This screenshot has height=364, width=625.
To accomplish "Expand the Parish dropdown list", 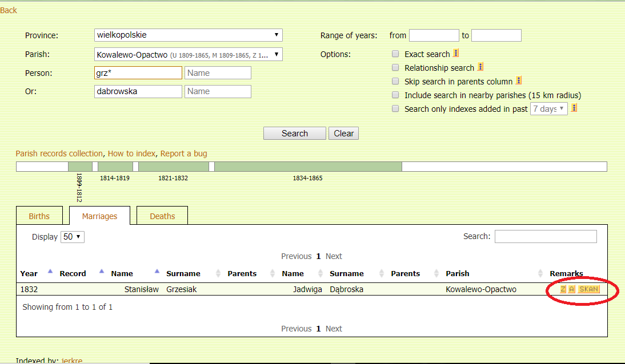I will [x=189, y=55].
